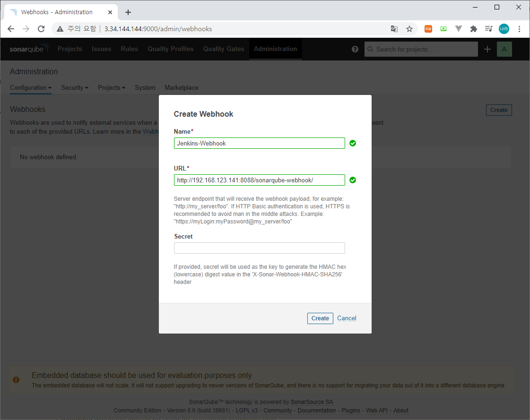The height and width of the screenshot is (420, 530).
Task: Go back using the browser back arrow
Action: (x=11, y=29)
